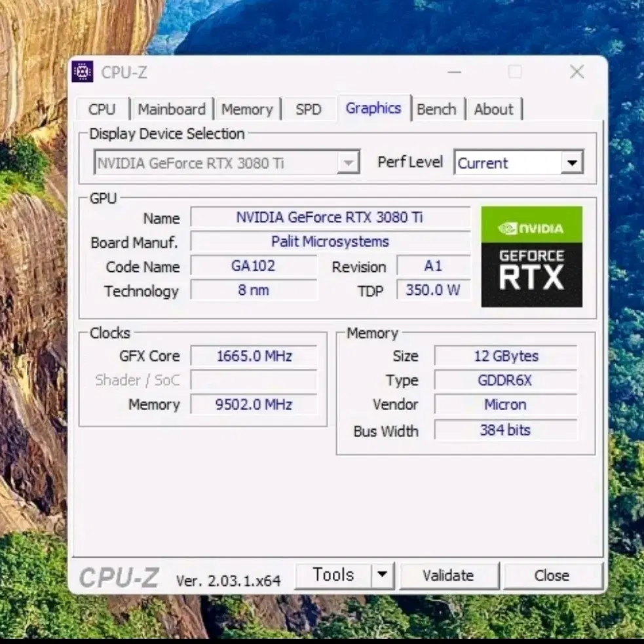Click the TDP field showing 350.0 W

[x=434, y=290]
